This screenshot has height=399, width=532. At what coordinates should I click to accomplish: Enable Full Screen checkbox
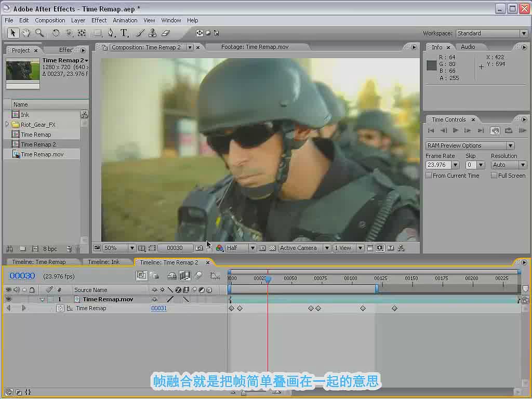coord(494,176)
